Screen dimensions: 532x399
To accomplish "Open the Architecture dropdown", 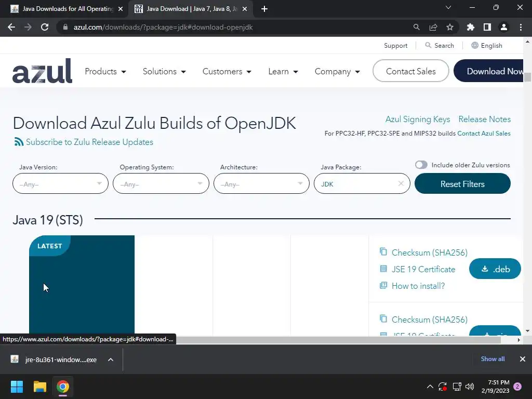I will [x=261, y=183].
